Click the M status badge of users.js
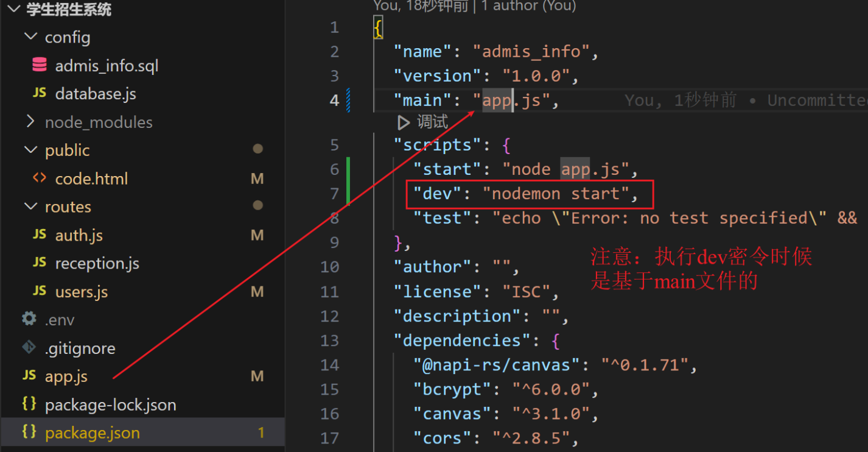This screenshot has width=868, height=452. click(x=257, y=292)
